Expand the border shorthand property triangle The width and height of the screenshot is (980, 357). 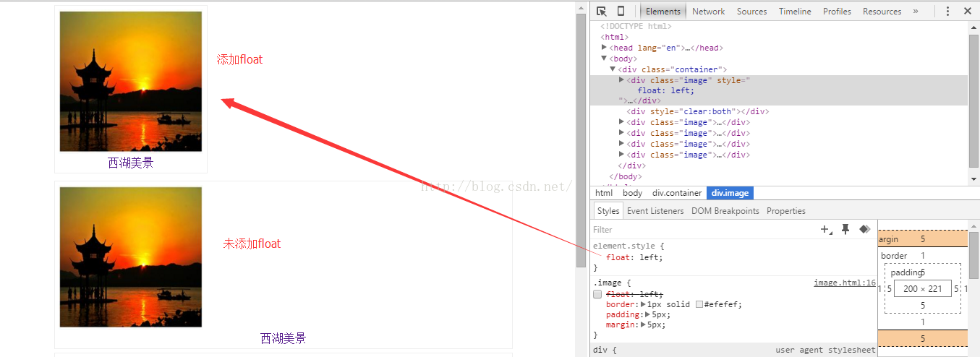pyautogui.click(x=643, y=304)
